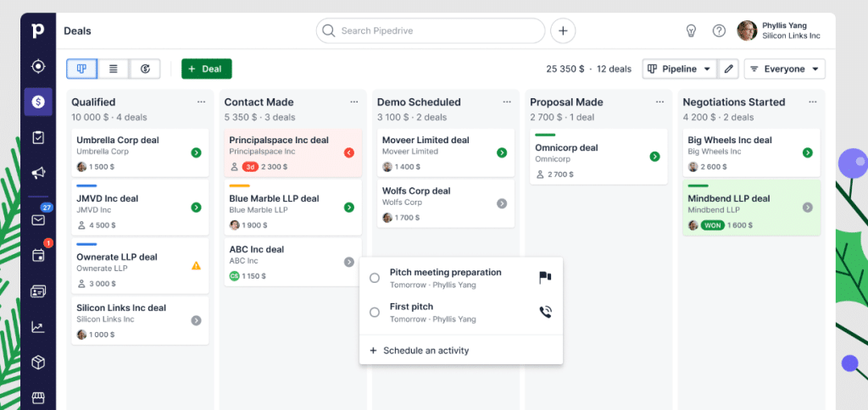Open Negotiations Started column options menu
868x410 pixels.
(x=812, y=102)
